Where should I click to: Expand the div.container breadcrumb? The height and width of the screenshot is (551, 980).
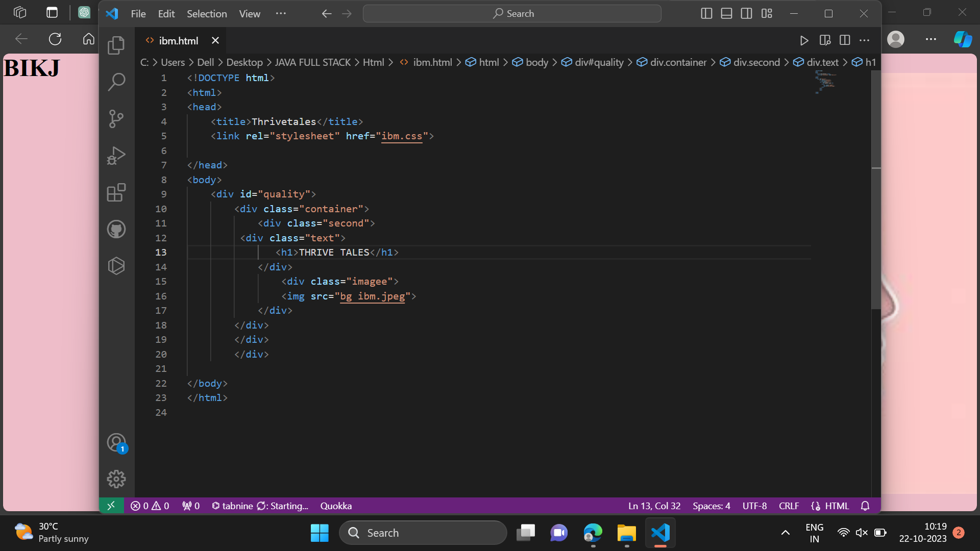point(678,62)
